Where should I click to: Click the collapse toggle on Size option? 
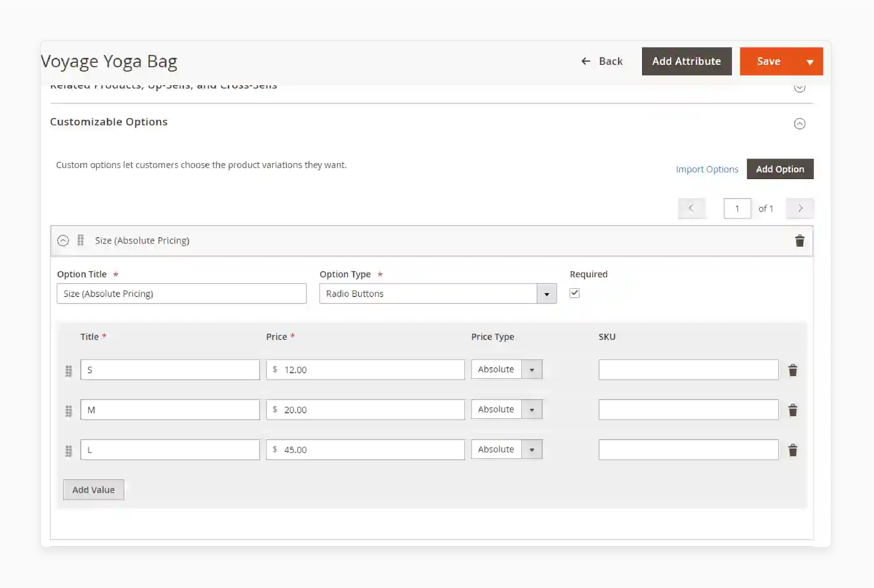coord(63,240)
